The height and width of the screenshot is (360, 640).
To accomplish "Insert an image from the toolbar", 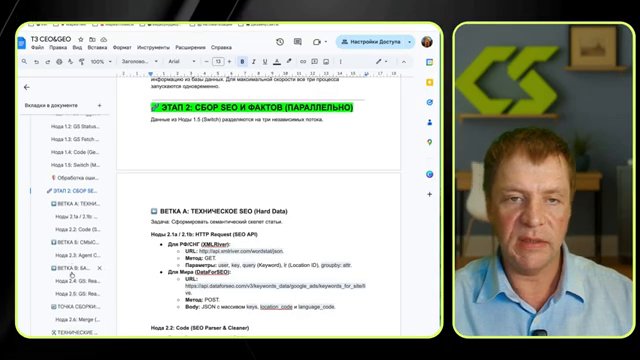I will 326,62.
